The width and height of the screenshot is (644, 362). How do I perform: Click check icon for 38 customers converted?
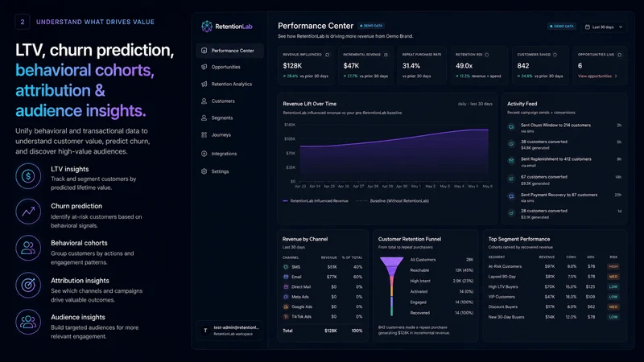click(x=511, y=144)
